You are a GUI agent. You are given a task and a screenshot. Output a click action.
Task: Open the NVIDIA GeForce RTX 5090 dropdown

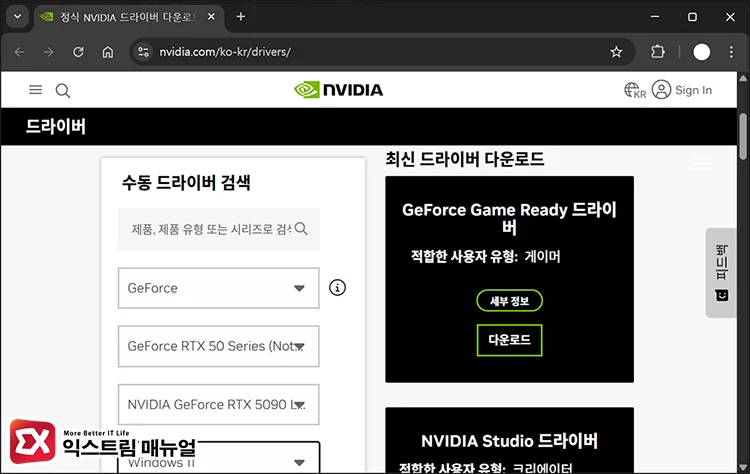[x=219, y=405]
